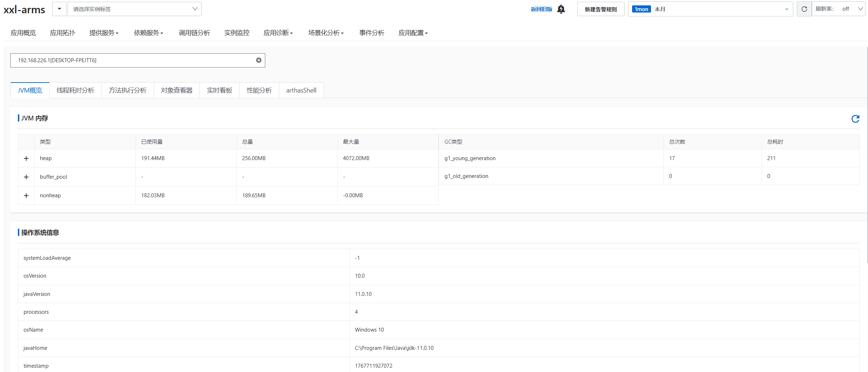Click the alarm bell icon
Viewport: 868px width, 372px height.
[x=561, y=9]
